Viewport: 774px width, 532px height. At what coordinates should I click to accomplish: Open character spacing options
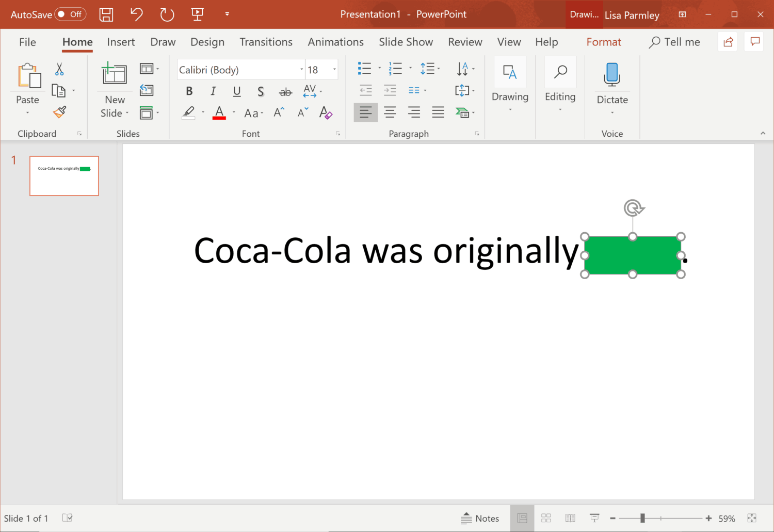[313, 91]
